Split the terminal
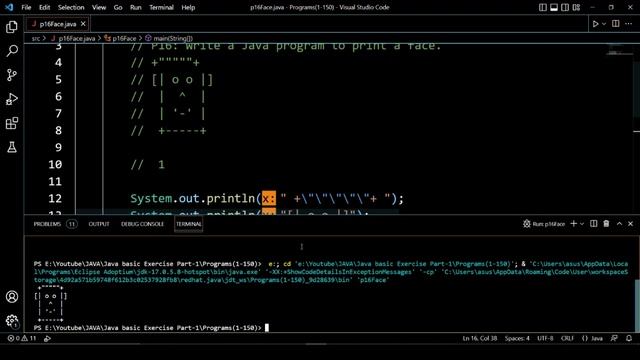 (x=593, y=224)
